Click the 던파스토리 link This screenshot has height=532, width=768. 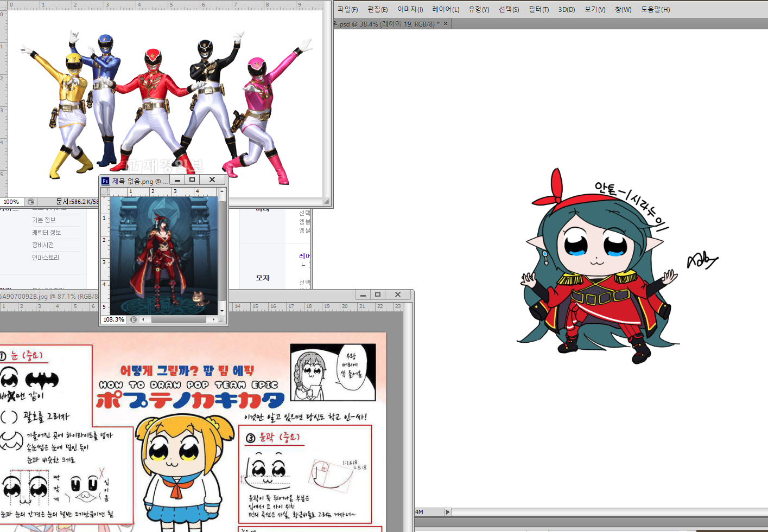(x=46, y=258)
